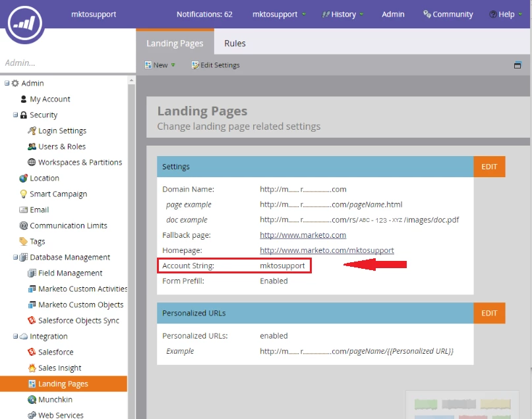
Task: Select Munchkin tree item
Action: [x=55, y=399]
